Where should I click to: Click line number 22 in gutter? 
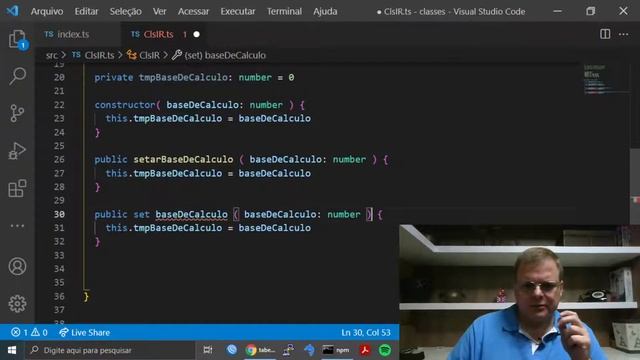tap(59, 105)
